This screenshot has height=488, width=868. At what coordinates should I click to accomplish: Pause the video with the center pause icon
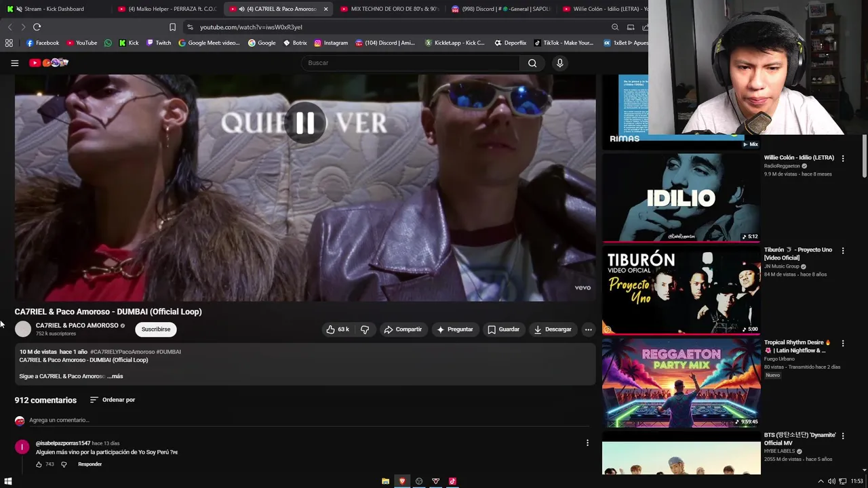coord(305,123)
